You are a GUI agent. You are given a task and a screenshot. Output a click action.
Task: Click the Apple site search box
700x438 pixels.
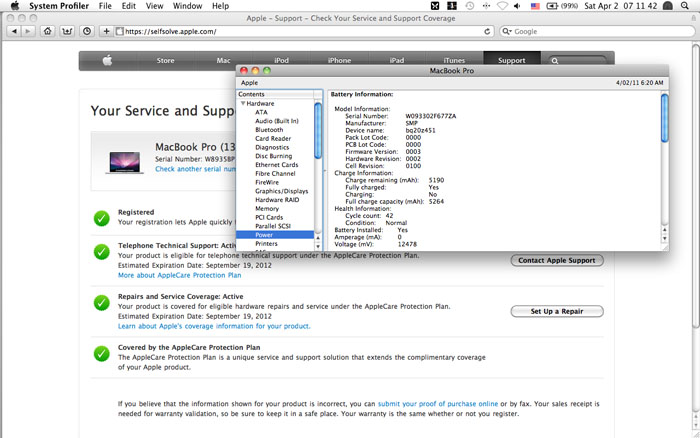coord(578,61)
